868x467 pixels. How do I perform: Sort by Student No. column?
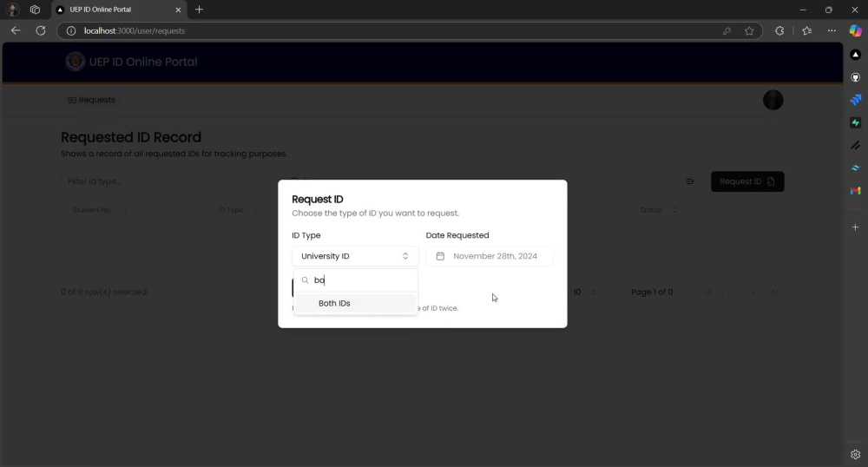[x=100, y=210]
